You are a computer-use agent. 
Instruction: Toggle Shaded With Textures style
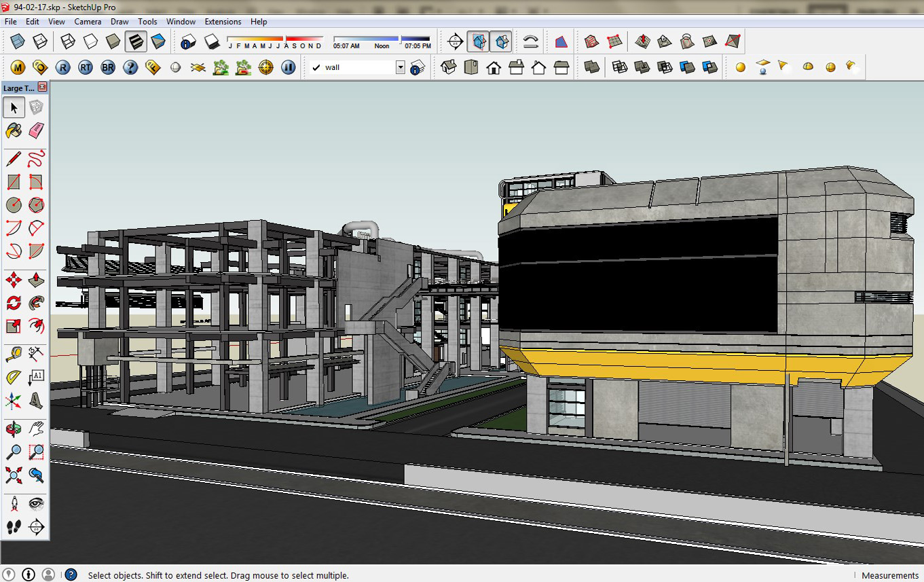pyautogui.click(x=136, y=41)
